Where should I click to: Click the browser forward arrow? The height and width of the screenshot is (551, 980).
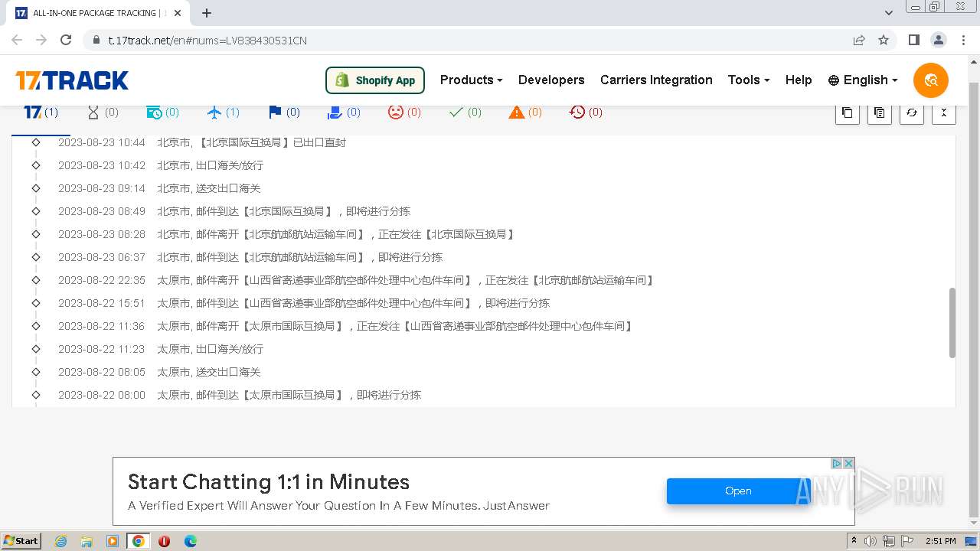[41, 40]
